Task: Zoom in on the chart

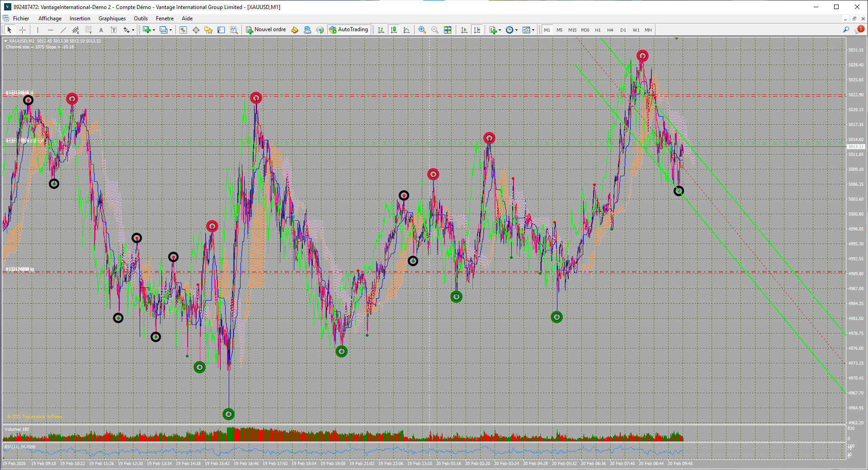Action: click(x=422, y=30)
